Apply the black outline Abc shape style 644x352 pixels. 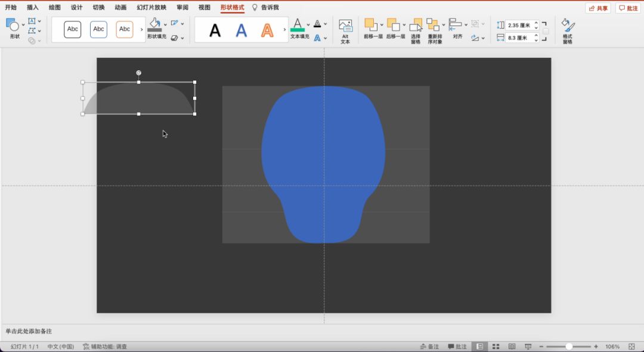point(73,29)
